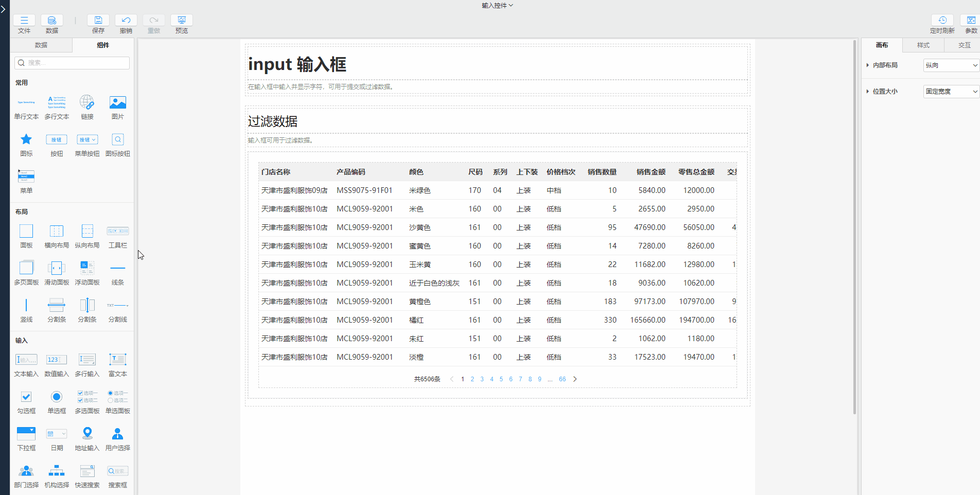Switch to the 数据 panel tab
The width and height of the screenshot is (980, 495).
[x=41, y=45]
